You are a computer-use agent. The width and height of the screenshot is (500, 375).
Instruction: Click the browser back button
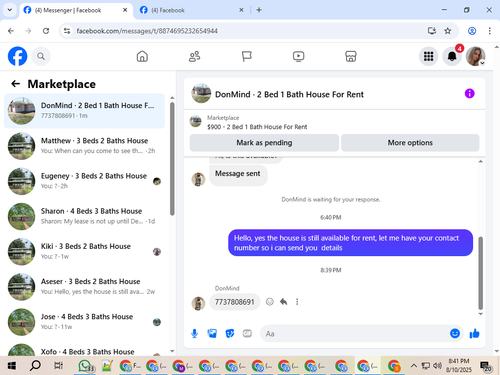click(x=11, y=31)
